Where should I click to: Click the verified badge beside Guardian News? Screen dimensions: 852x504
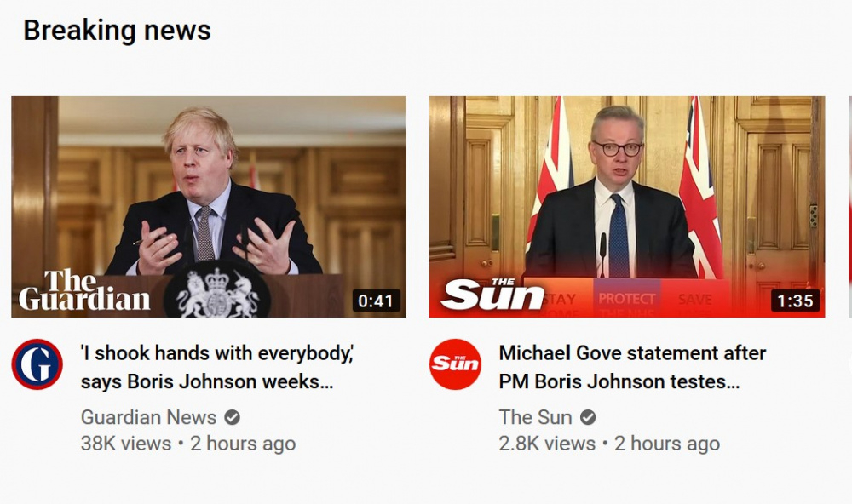coord(232,417)
